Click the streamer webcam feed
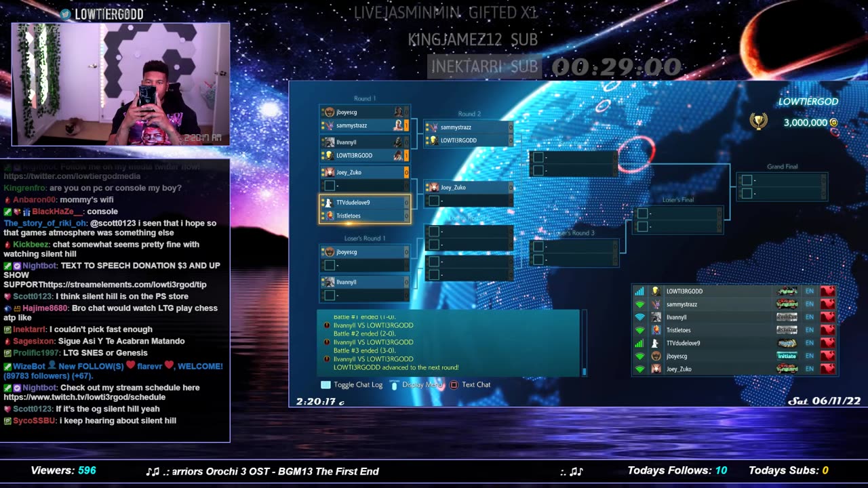The image size is (868, 488). [x=121, y=84]
